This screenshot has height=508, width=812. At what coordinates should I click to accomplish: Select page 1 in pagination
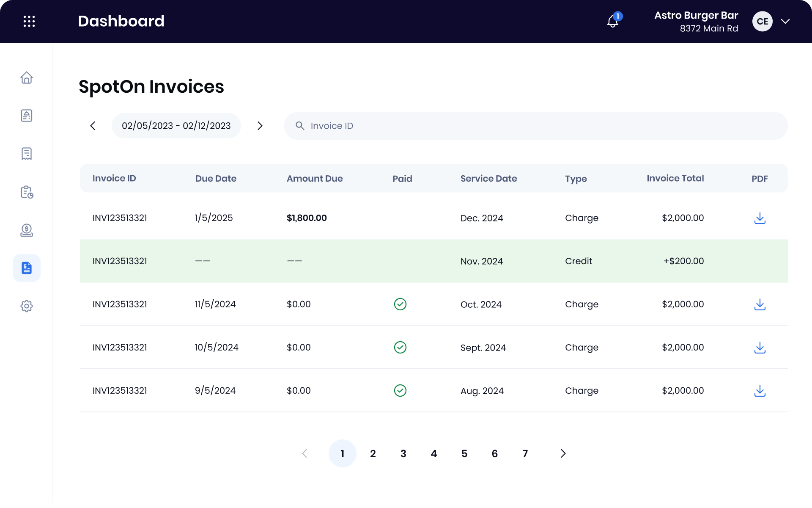[x=343, y=453]
